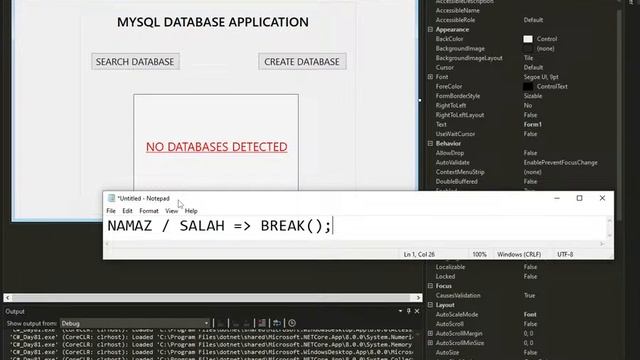Click designer horizontal scrollbar left arrow
The height and width of the screenshot is (360, 640).
(8, 298)
